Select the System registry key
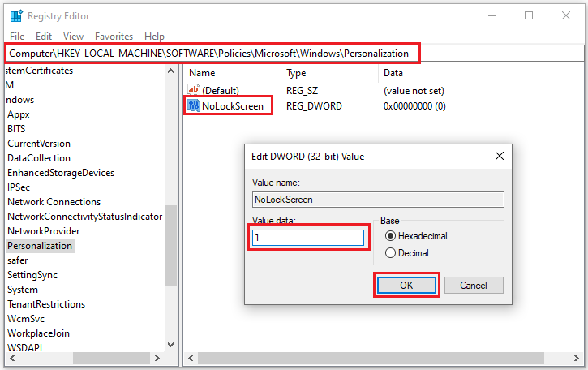 point(23,290)
